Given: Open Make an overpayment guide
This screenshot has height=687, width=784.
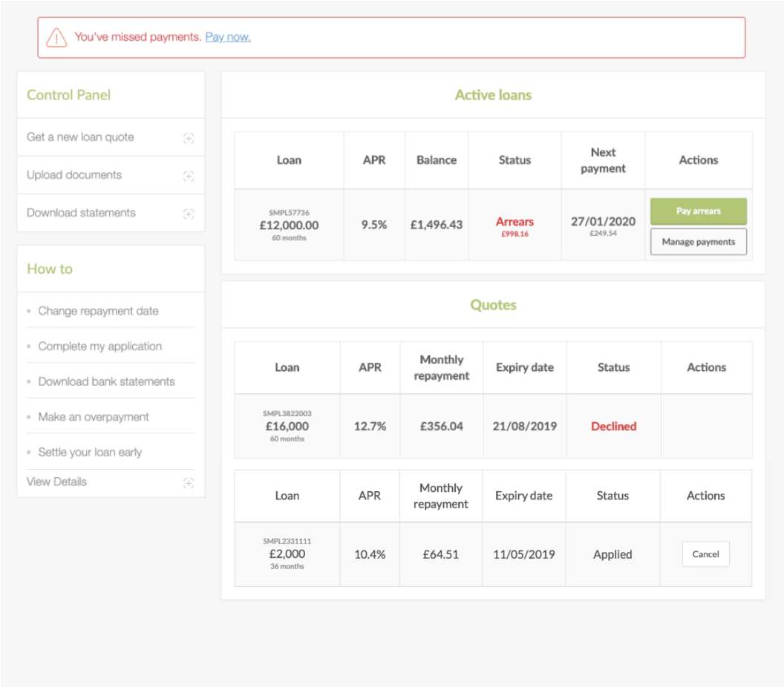Looking at the screenshot, I should pos(94,417).
